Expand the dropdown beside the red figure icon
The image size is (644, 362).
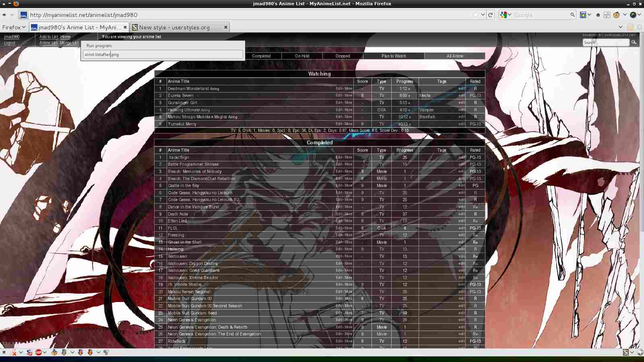(x=21, y=352)
